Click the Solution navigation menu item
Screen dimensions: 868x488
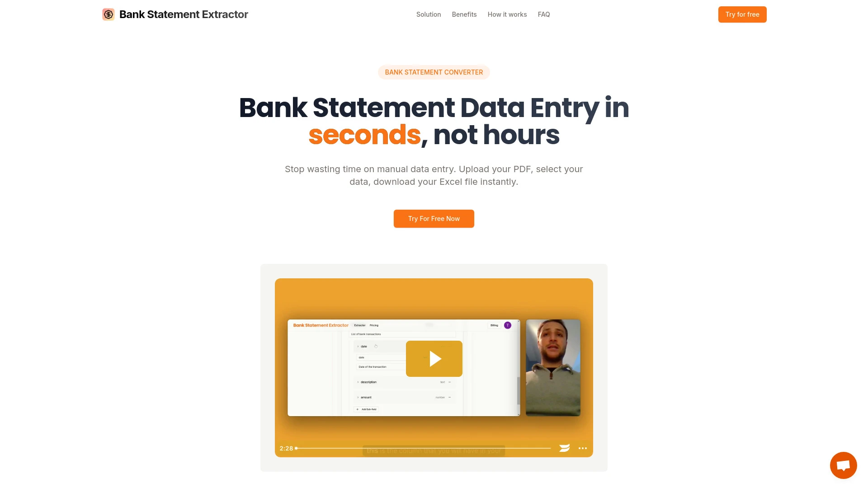tap(428, 14)
